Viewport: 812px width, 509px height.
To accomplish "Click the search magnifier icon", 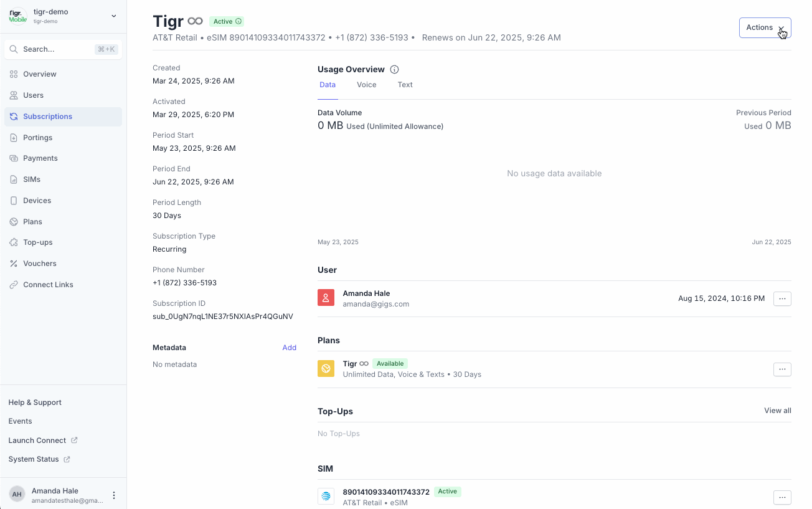I will click(x=14, y=49).
